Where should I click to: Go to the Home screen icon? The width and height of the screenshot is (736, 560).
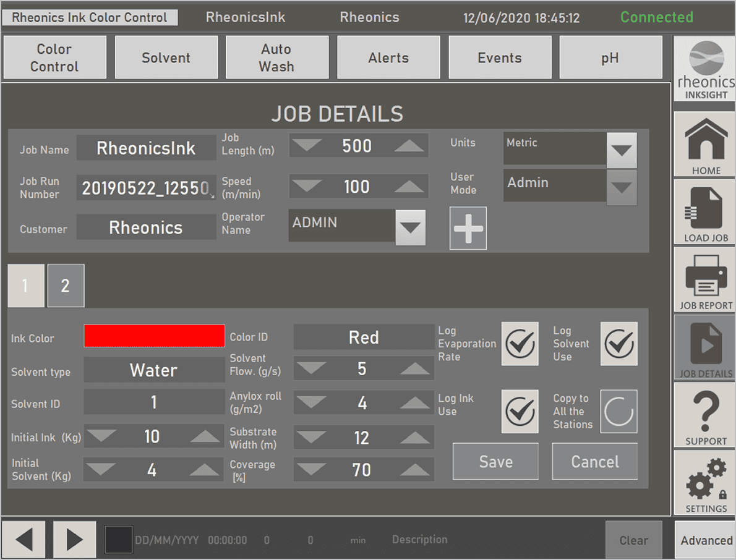coord(706,145)
